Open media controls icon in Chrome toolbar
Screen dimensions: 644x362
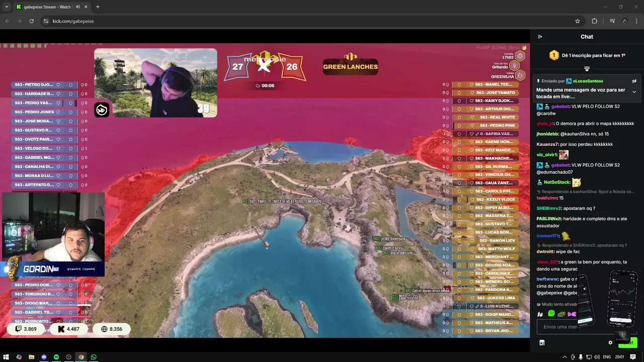612,21
